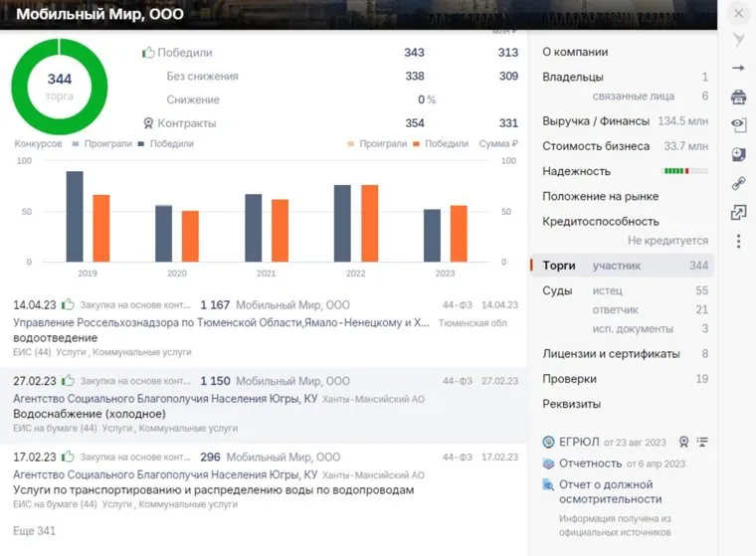Toggle the blue Победили legend on the left

(x=166, y=144)
